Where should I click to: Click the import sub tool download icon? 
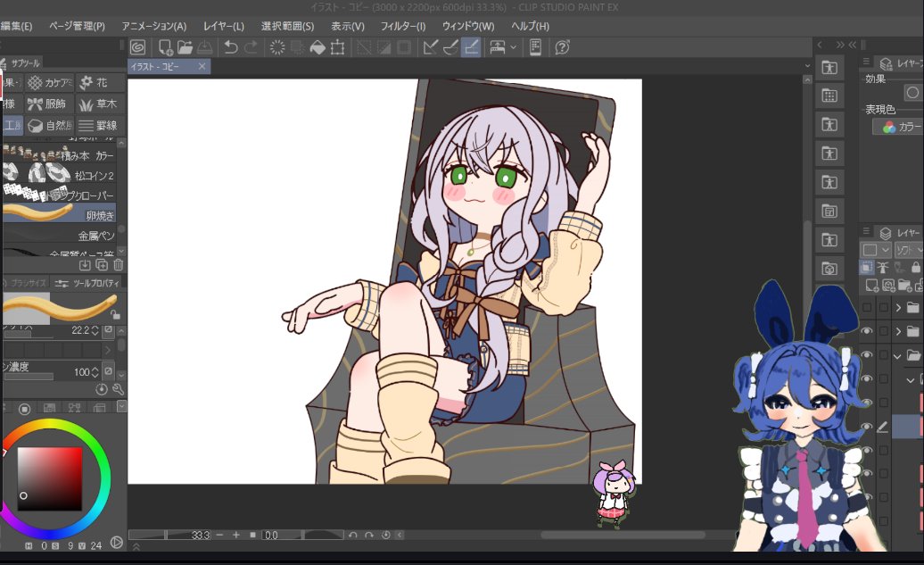tap(85, 265)
